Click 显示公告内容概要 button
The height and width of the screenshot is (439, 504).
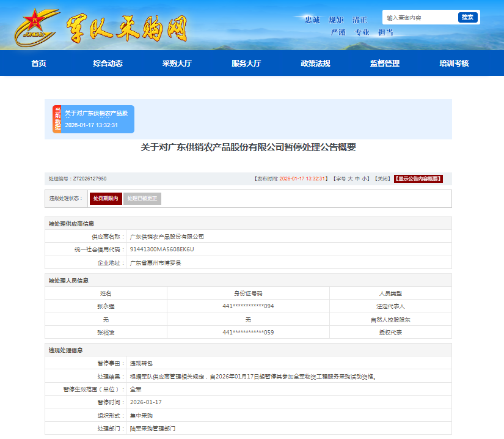418,179
